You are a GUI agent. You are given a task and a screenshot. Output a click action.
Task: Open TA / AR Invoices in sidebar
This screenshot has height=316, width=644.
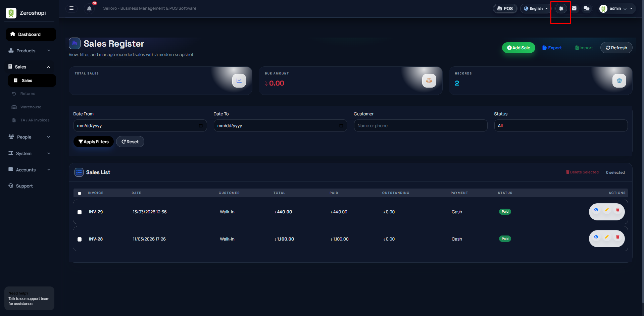coord(35,120)
